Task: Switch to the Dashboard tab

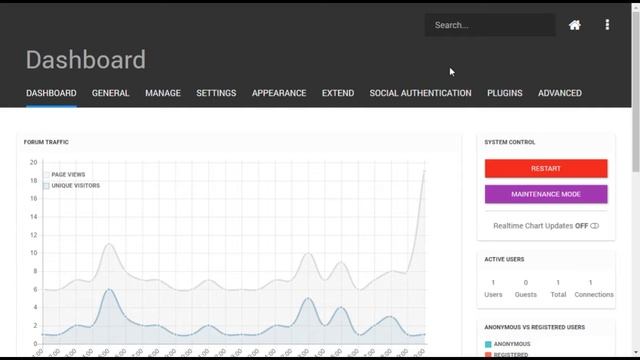Action: pos(51,93)
